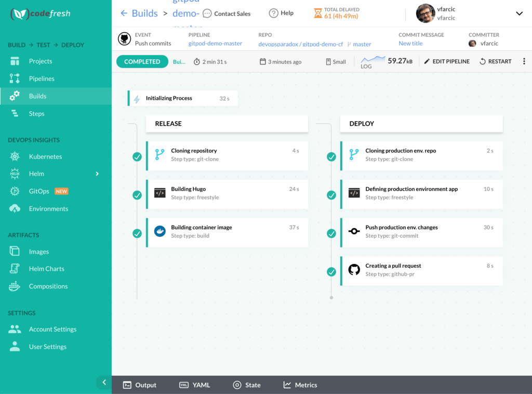The height and width of the screenshot is (394, 532).
Task: Click the GitHub event icon
Action: click(125, 39)
